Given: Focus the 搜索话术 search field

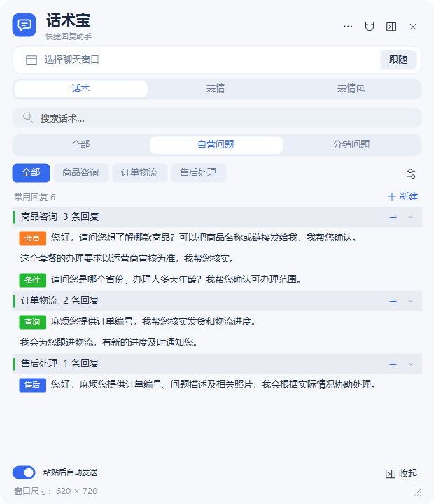Looking at the screenshot, I should [x=217, y=118].
